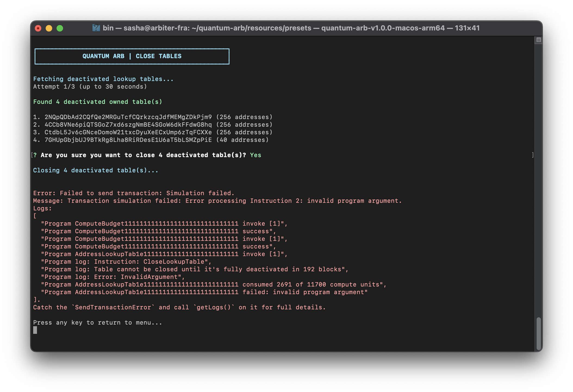Click the window title text sasha@arbiter-fra
The image size is (573, 392).
(x=156, y=28)
